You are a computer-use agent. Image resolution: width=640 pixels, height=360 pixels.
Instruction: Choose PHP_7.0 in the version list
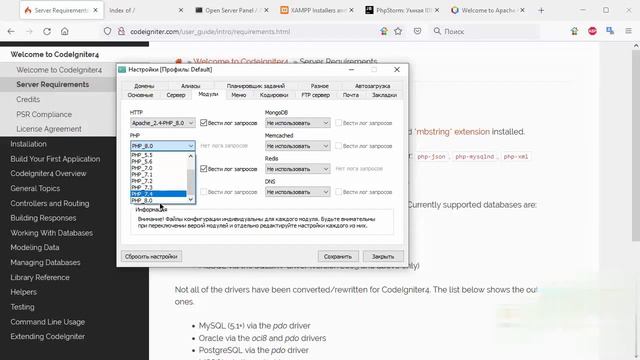click(x=158, y=168)
